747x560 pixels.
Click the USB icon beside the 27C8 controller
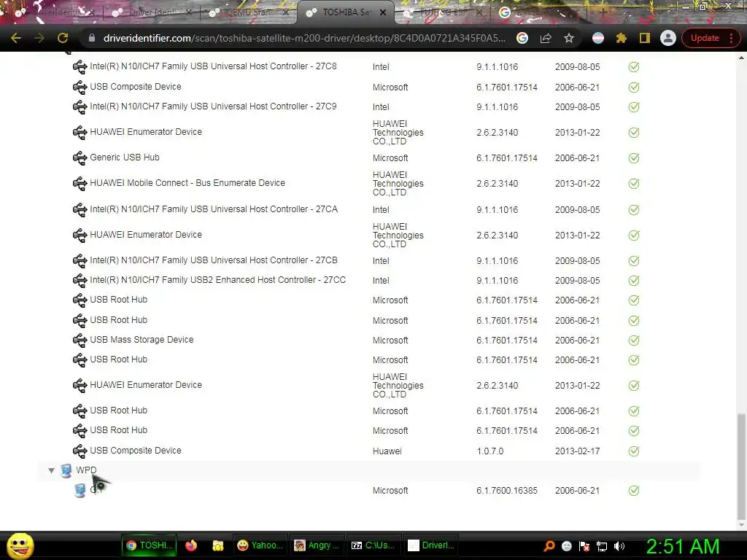click(x=80, y=66)
